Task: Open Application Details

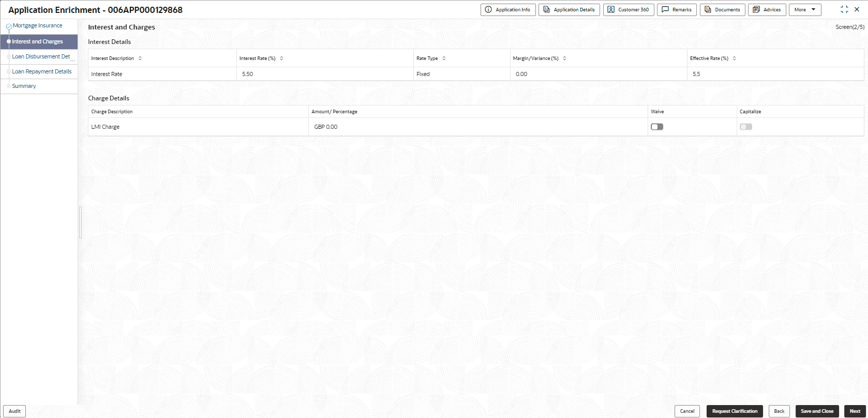Action: pos(569,10)
